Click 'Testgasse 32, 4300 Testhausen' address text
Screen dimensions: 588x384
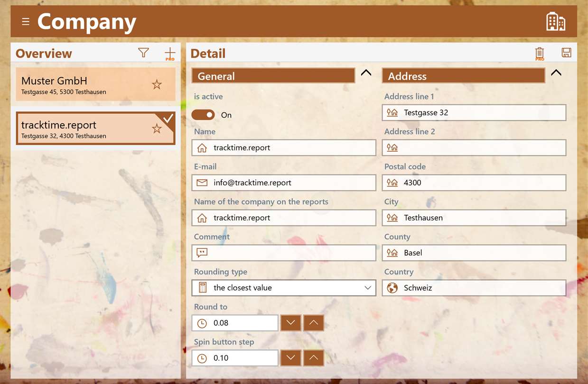click(x=64, y=136)
